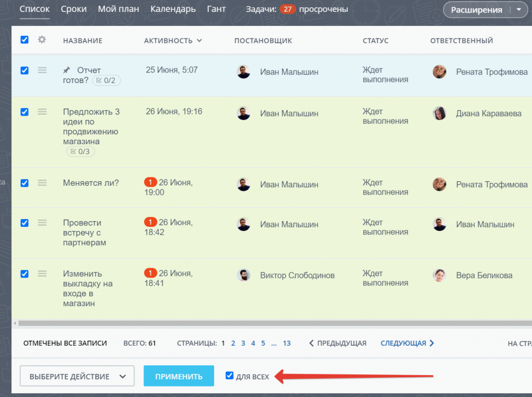Click Иван Малышин creator avatar in Отчет готов? row

click(x=243, y=72)
